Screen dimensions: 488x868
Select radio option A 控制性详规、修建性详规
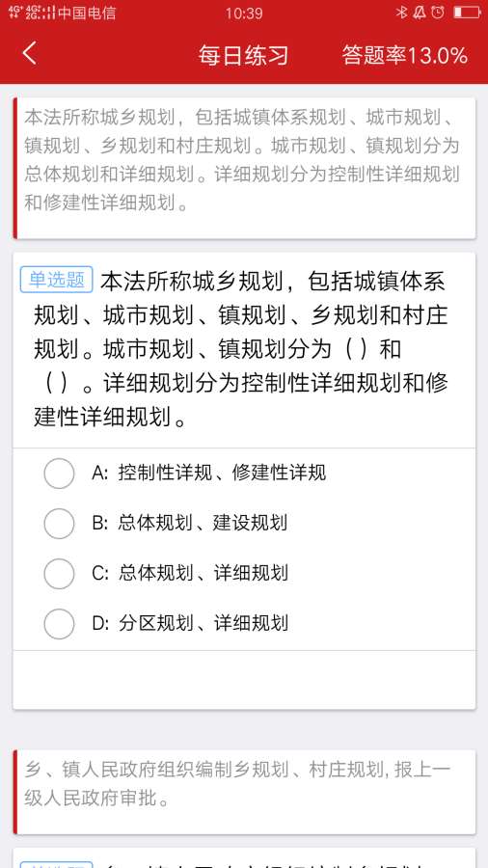(59, 474)
